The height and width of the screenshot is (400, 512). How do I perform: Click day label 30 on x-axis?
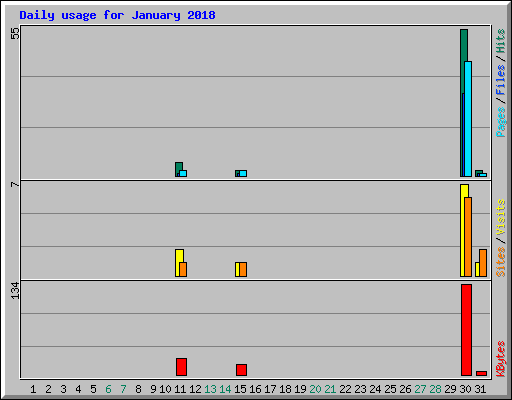point(465,389)
